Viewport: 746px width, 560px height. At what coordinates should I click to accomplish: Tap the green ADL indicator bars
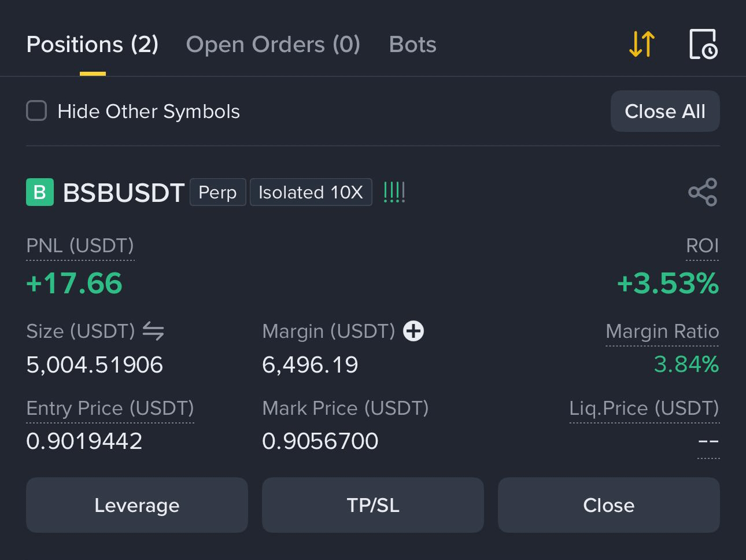click(x=394, y=192)
